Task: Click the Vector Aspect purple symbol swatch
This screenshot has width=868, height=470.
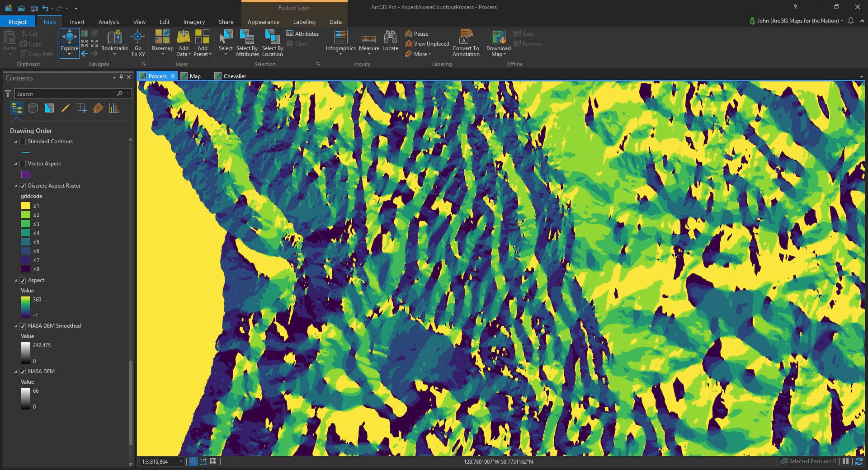Action: pyautogui.click(x=26, y=174)
